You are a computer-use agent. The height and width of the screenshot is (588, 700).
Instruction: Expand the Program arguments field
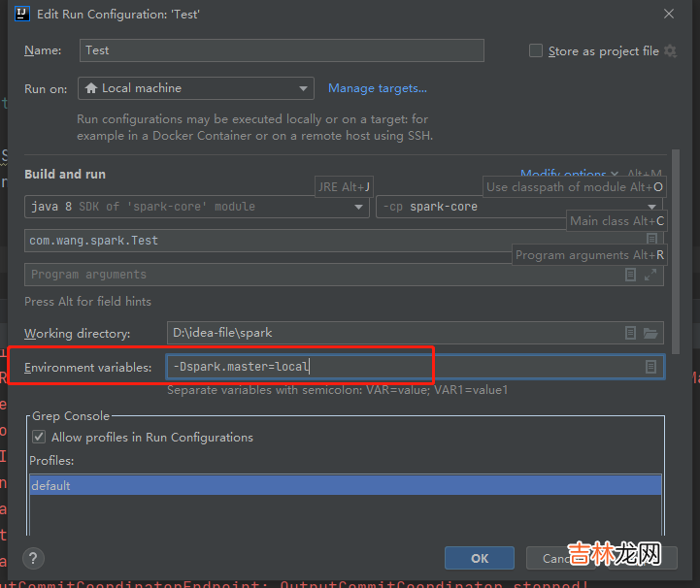(x=650, y=275)
